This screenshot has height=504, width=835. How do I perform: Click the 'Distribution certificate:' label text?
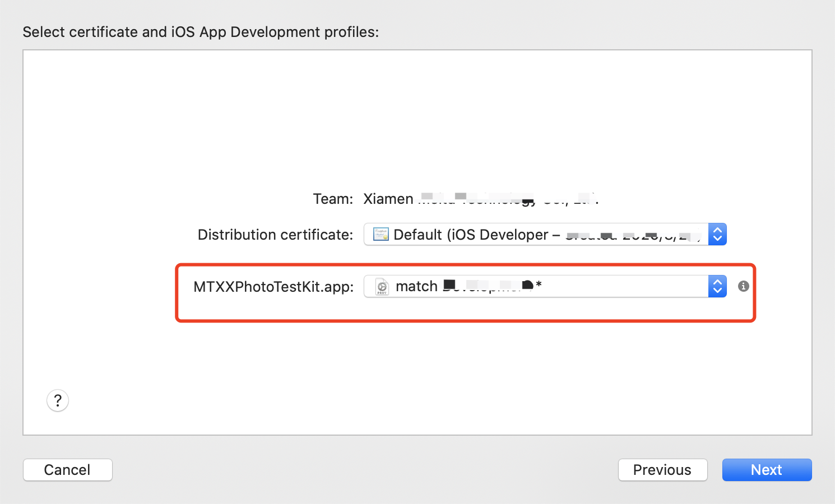[x=275, y=234]
